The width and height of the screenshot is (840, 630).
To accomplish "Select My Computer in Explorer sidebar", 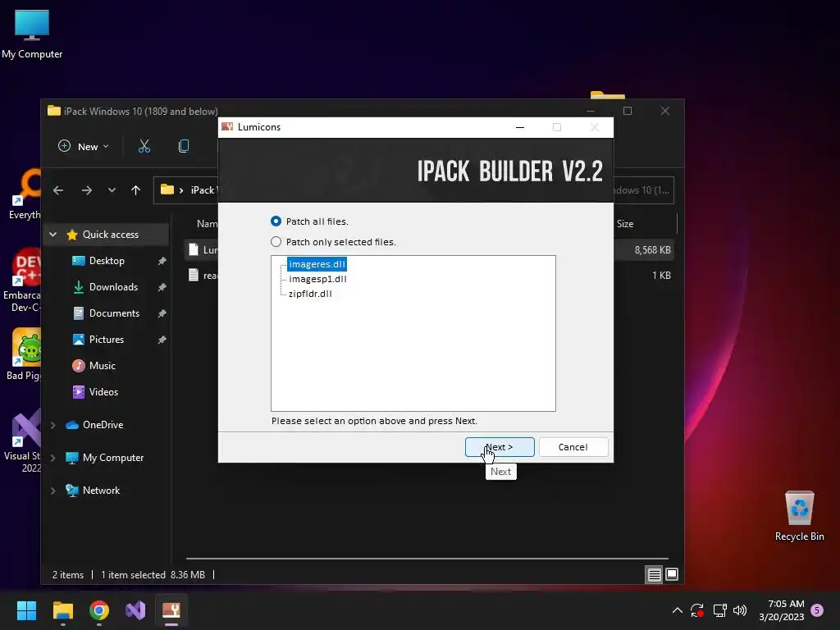I will (x=113, y=458).
